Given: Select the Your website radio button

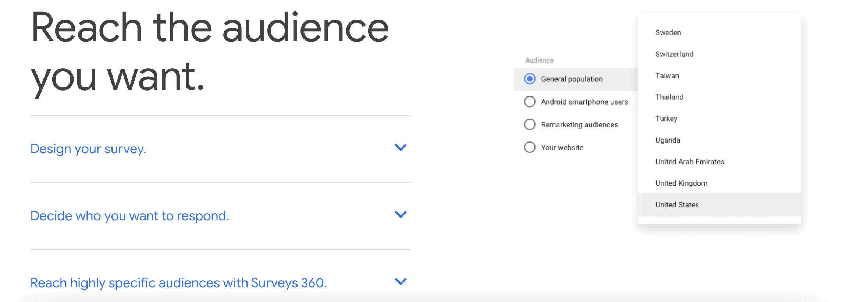Looking at the screenshot, I should (x=530, y=147).
